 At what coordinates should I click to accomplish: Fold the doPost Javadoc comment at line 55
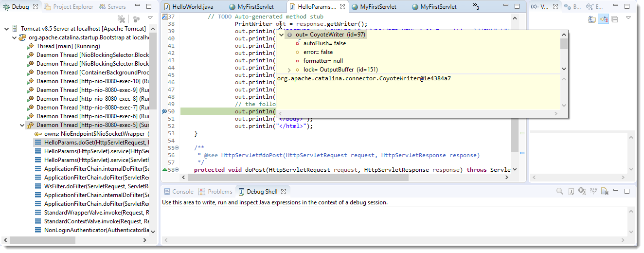click(x=177, y=148)
